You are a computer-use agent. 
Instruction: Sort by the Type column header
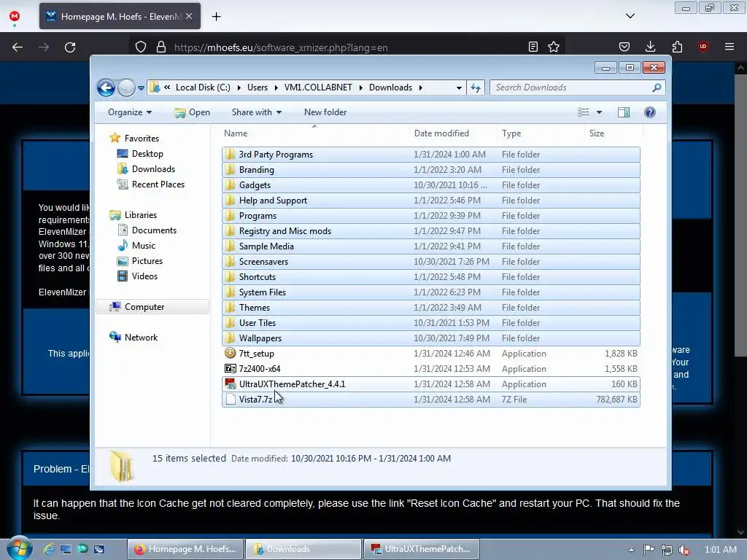pos(511,133)
